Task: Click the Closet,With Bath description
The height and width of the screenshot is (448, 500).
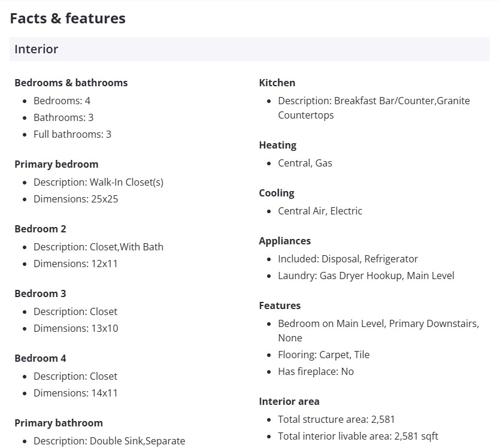Action: coord(98,247)
